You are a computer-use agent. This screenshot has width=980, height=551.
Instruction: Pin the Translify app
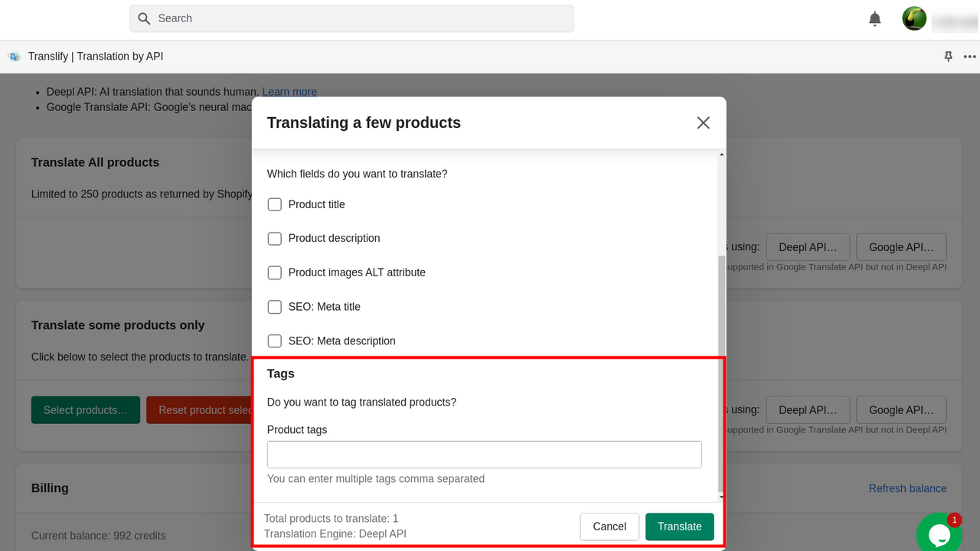[x=948, y=56]
